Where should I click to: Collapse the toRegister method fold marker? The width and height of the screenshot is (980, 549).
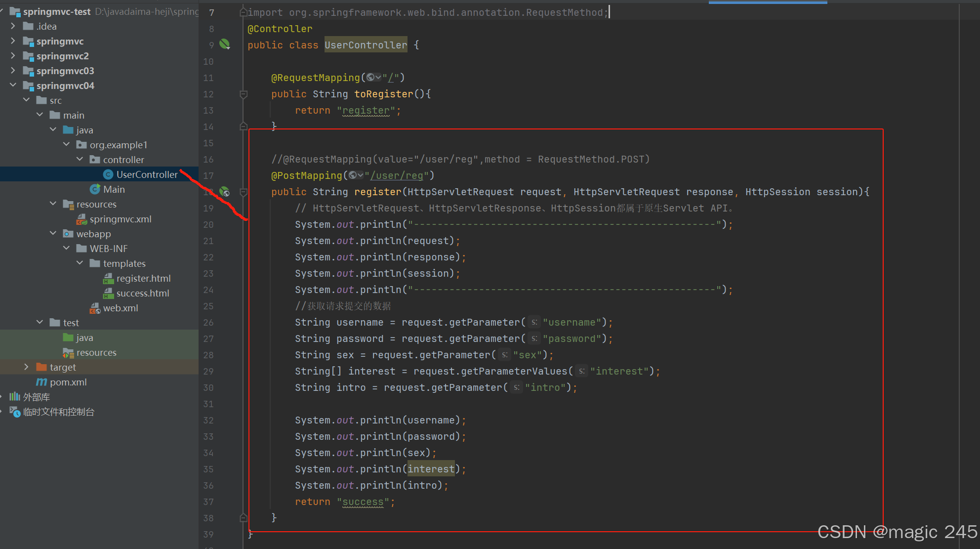point(244,94)
